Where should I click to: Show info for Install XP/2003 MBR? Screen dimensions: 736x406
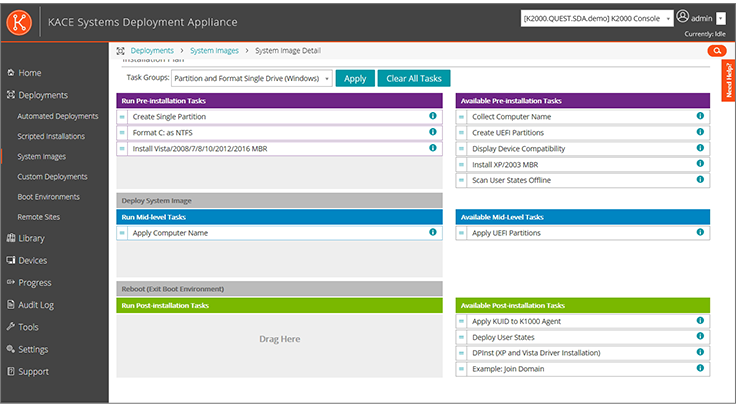(x=700, y=164)
